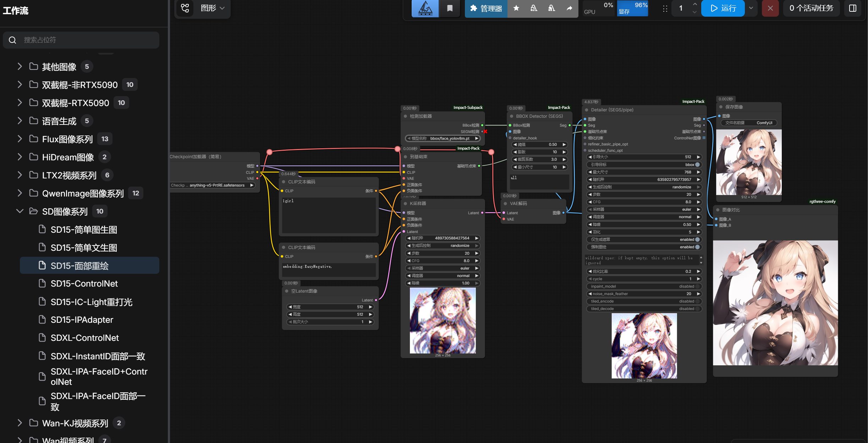Click the drag handle dots icon
The width and height of the screenshot is (868, 443).
665,9
